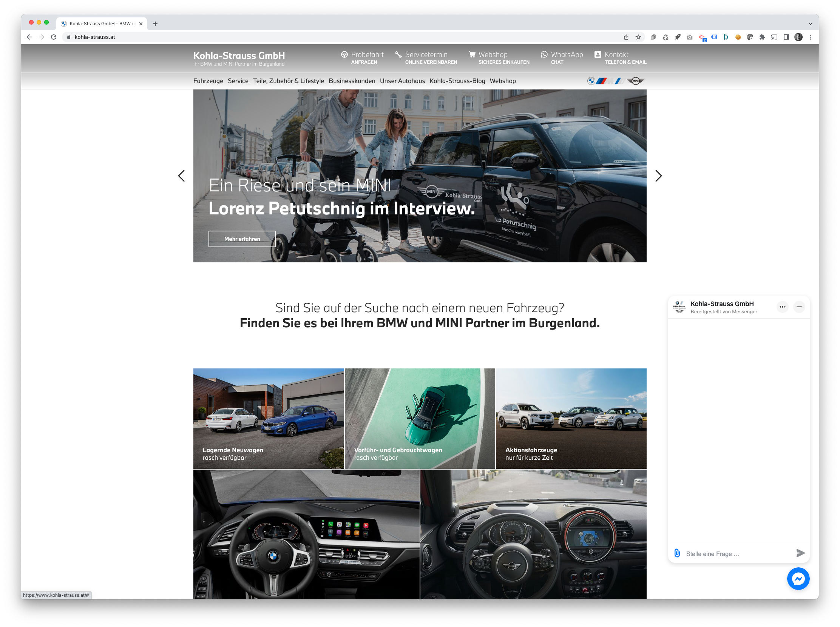Click the Mehr erfahren button
840x627 pixels.
pyautogui.click(x=242, y=239)
